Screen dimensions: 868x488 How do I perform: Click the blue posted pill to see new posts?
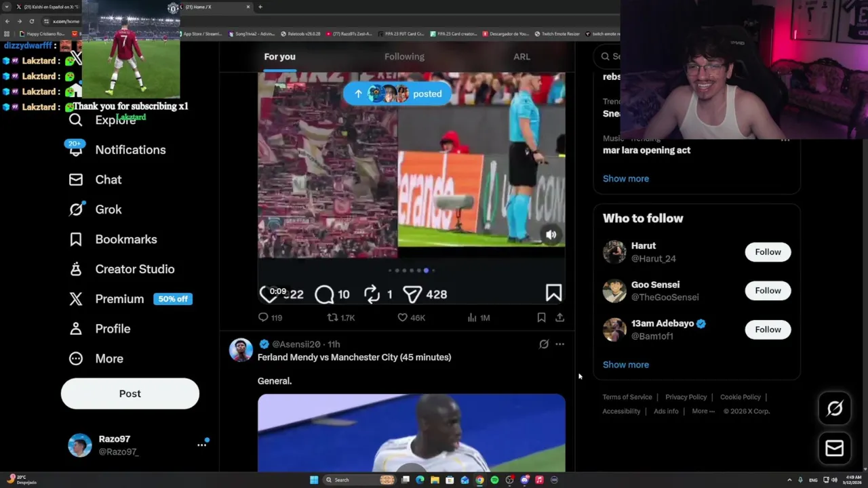[x=397, y=94]
